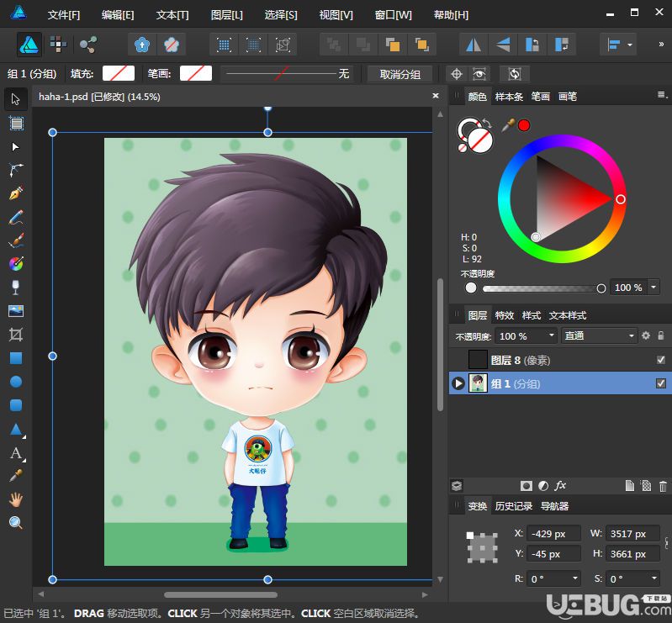
Task: Select the Hand view tool
Action: 16,499
